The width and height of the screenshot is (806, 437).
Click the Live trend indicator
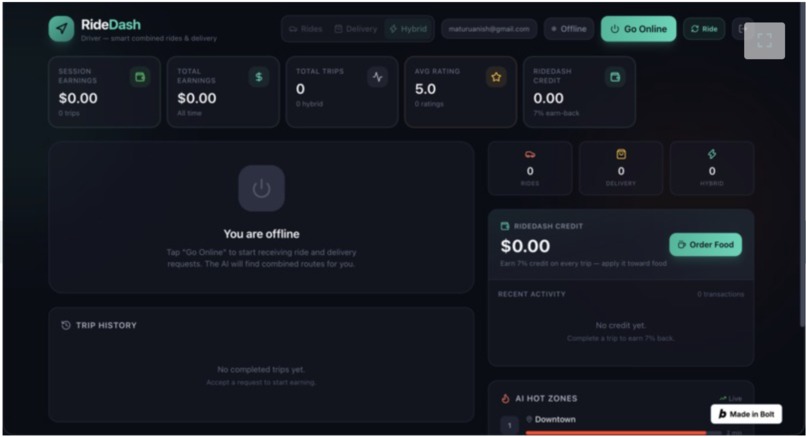click(x=731, y=398)
